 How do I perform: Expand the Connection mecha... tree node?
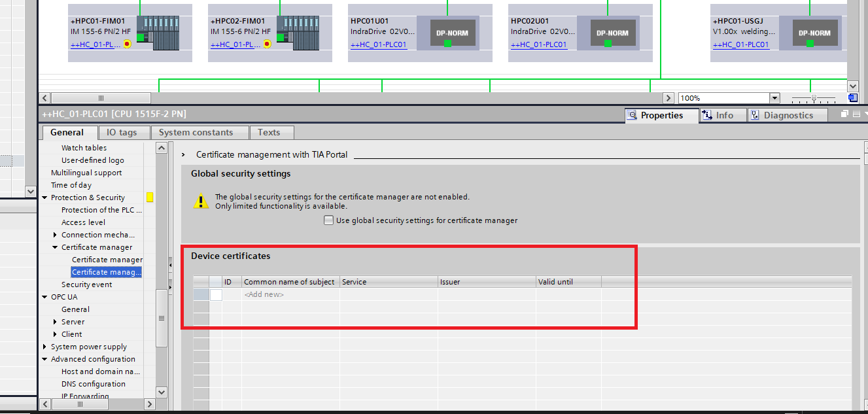coord(55,235)
